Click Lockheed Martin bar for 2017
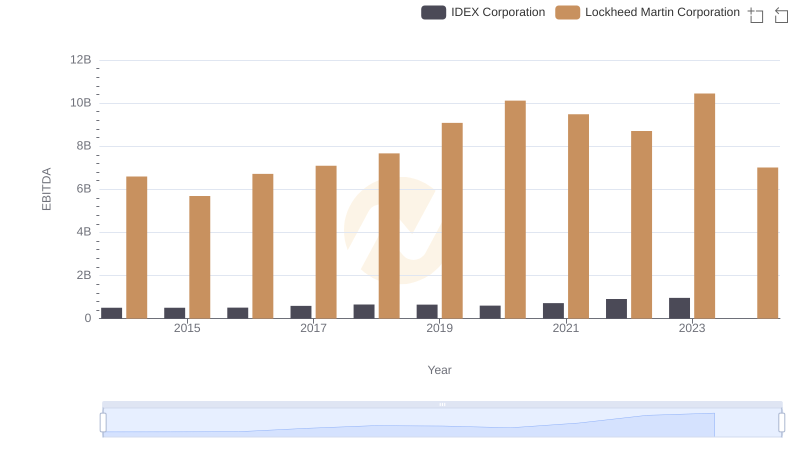The image size is (800, 461). coord(326,242)
